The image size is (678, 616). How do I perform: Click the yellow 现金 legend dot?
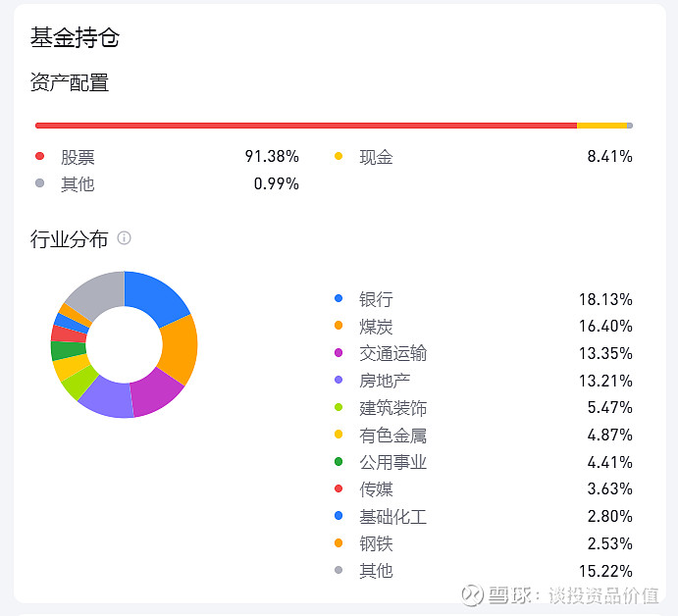pos(339,156)
